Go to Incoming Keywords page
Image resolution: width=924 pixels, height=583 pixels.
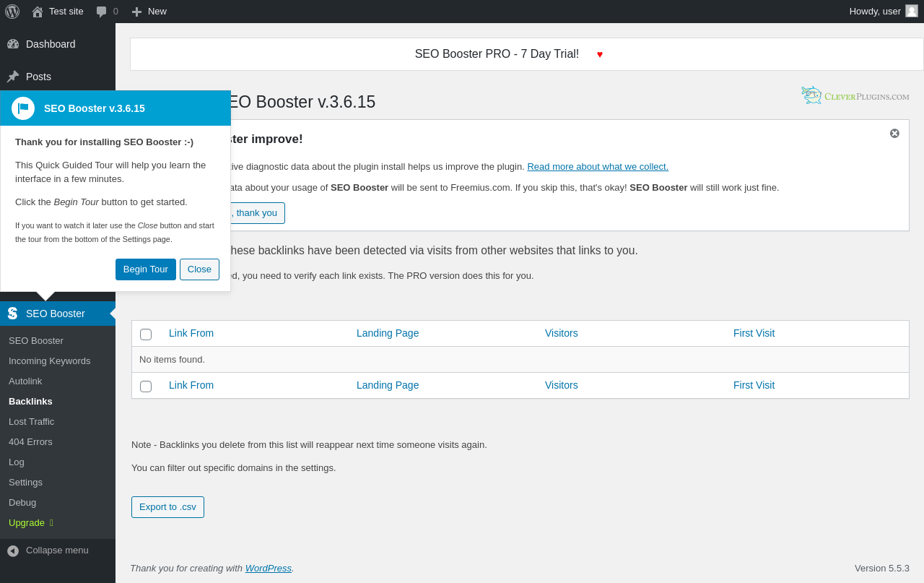click(x=50, y=361)
